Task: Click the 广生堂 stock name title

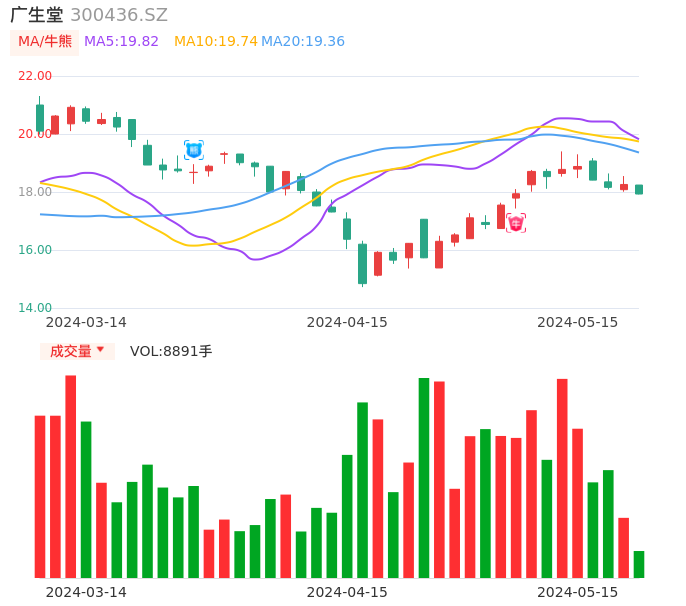Action: click(x=37, y=15)
